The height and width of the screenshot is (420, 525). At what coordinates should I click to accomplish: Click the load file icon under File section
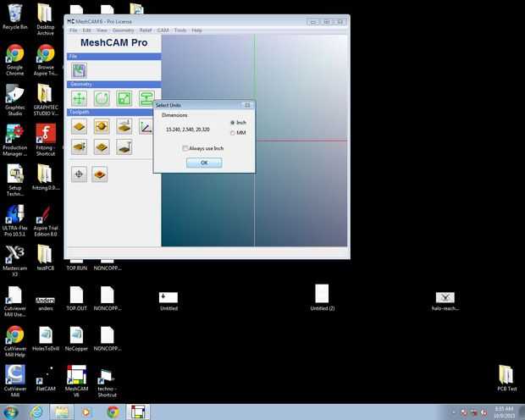[80, 70]
